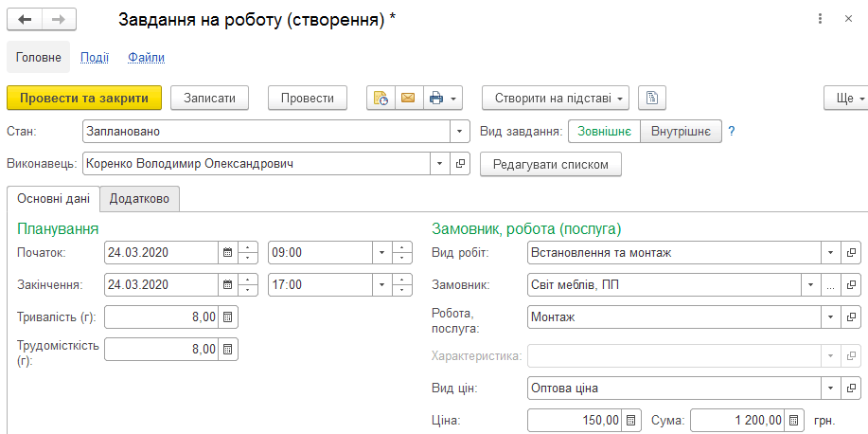Switch to Додатково tab

(x=139, y=199)
